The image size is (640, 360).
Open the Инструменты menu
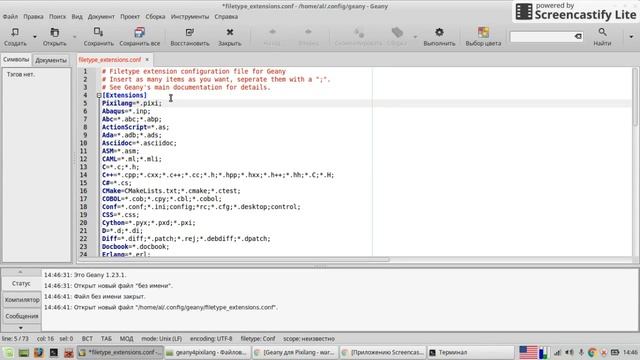pyautogui.click(x=190, y=17)
